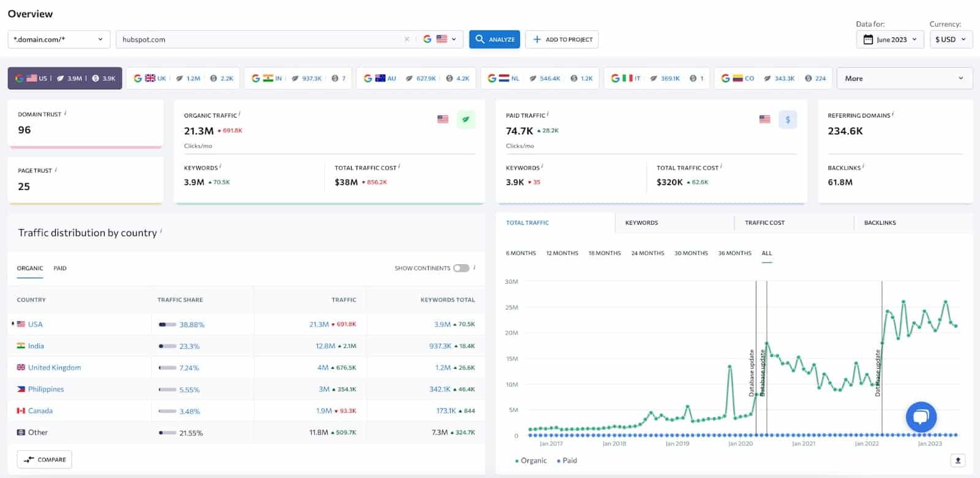Expand the More countries dropdown
Image resolution: width=980 pixels, height=478 pixels.
pos(904,78)
